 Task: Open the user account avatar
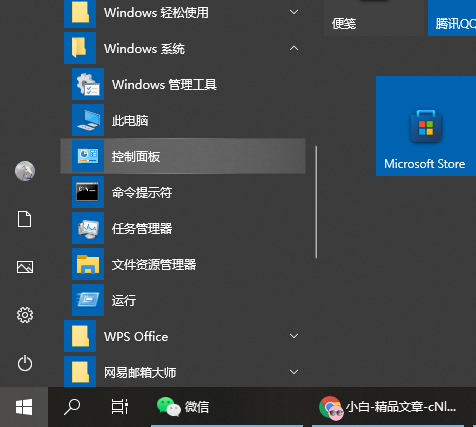click(x=25, y=171)
